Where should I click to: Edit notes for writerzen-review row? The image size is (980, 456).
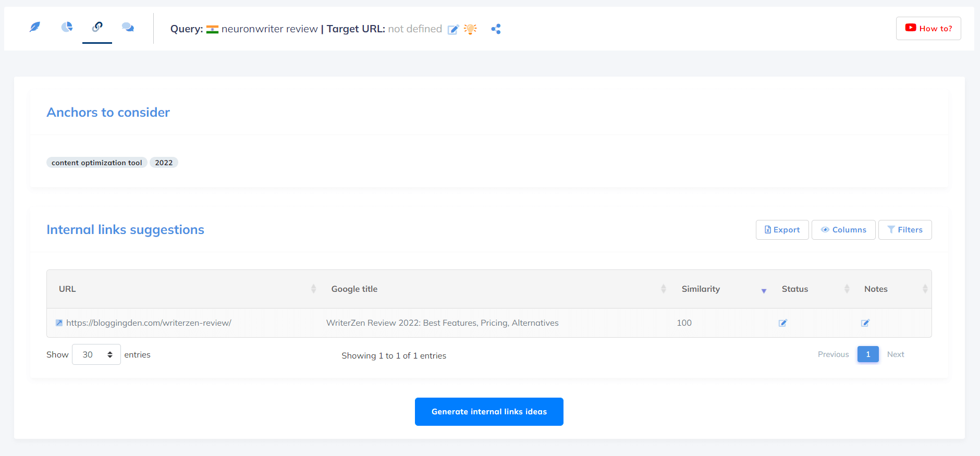(865, 323)
